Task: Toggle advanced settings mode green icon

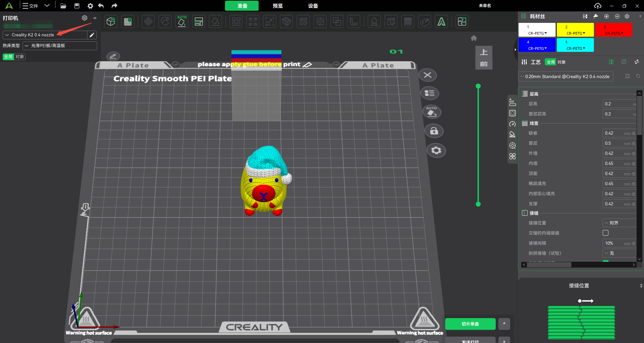Action: click(611, 62)
